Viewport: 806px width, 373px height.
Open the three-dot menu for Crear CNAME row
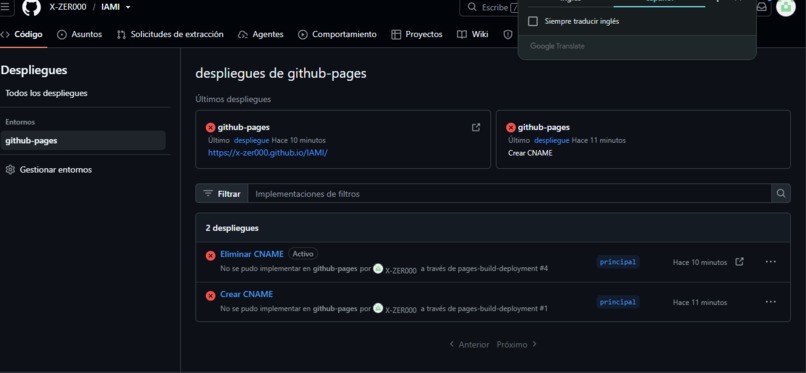point(771,302)
